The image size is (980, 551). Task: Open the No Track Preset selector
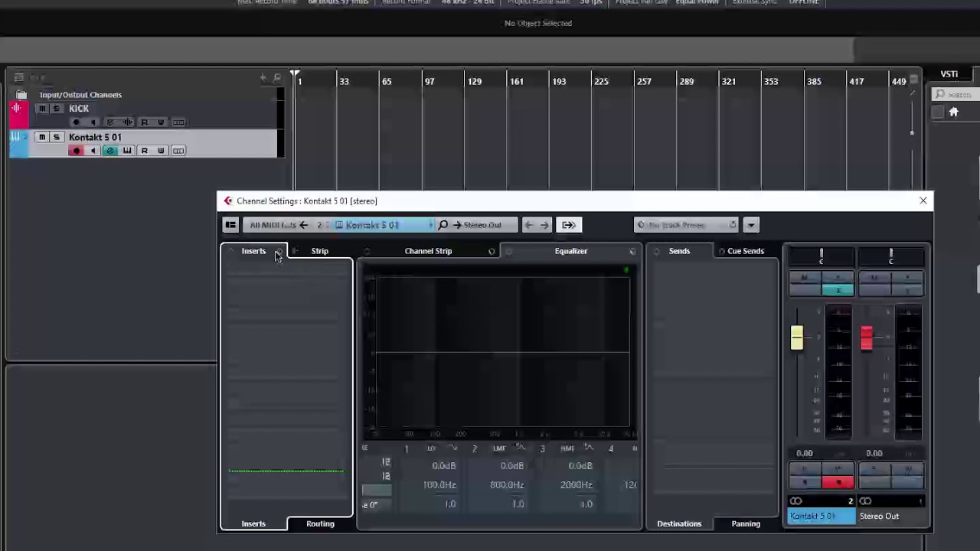point(687,225)
